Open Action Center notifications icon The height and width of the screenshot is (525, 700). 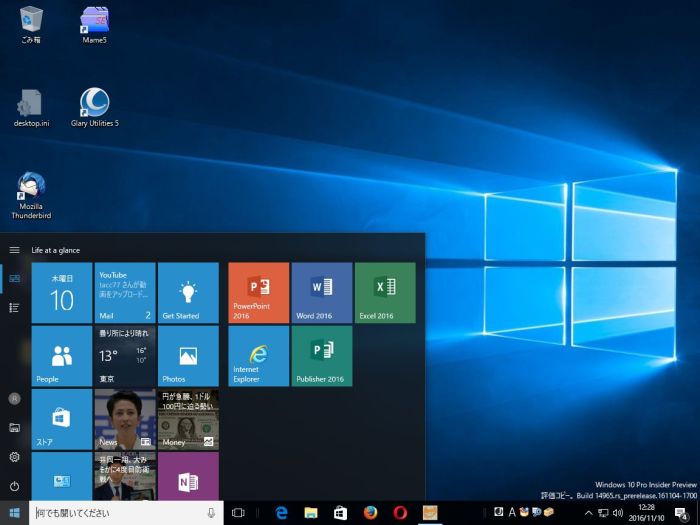[681, 512]
